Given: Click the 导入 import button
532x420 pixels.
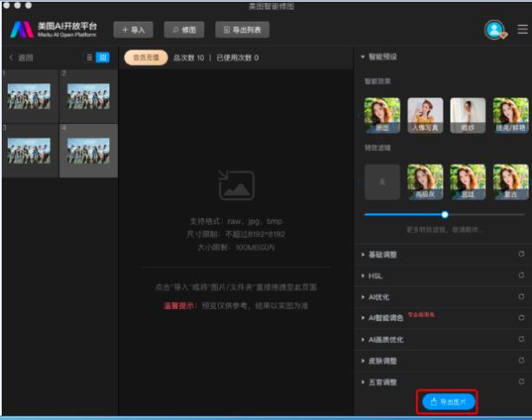Looking at the screenshot, I should click(x=134, y=30).
